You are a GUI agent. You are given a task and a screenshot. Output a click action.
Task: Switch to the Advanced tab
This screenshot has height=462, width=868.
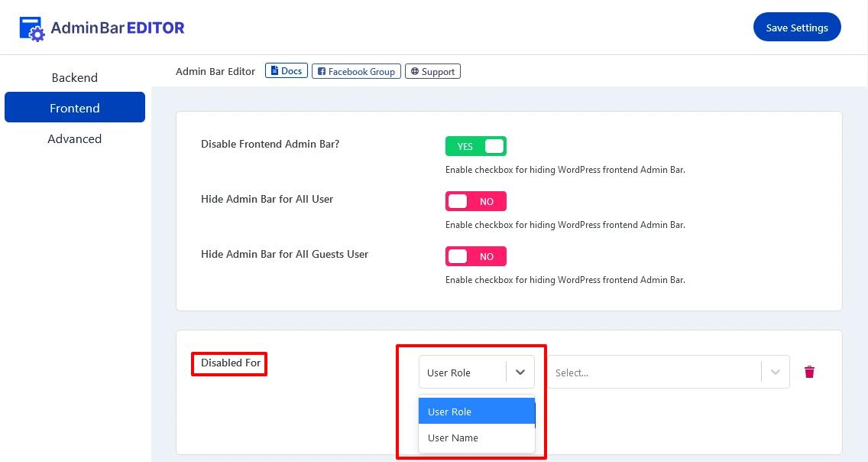point(74,138)
